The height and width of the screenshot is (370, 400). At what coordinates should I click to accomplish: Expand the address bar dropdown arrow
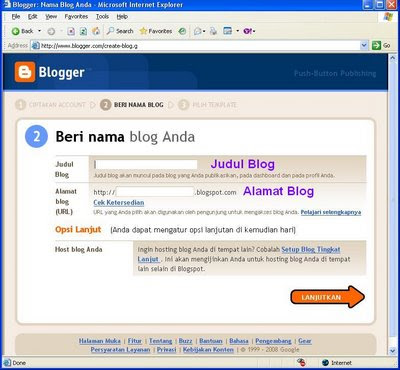[x=364, y=46]
